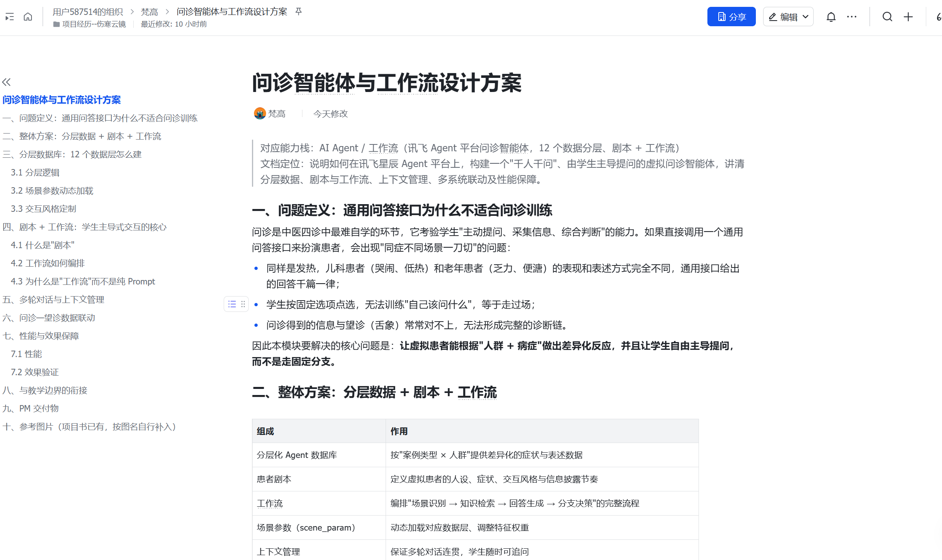Image resolution: width=942 pixels, height=560 pixels.
Task: Click the Share (分享) button
Action: coord(731,17)
